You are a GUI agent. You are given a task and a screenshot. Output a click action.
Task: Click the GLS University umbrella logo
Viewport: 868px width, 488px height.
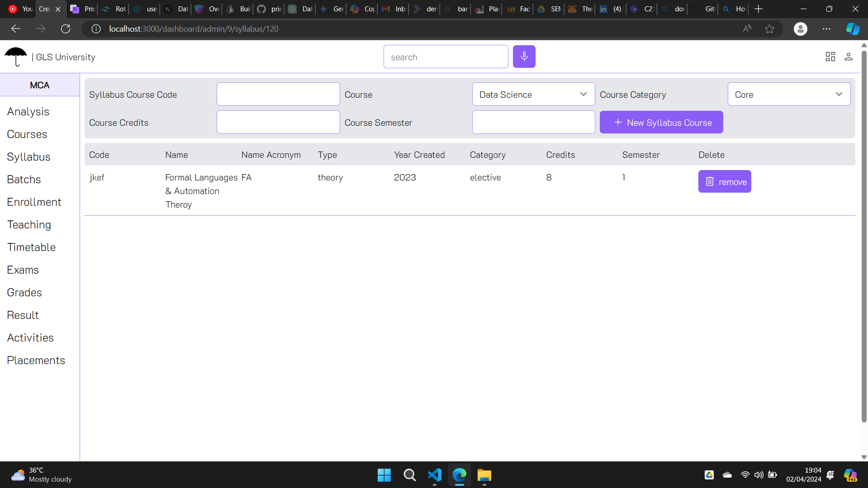pyautogui.click(x=16, y=57)
